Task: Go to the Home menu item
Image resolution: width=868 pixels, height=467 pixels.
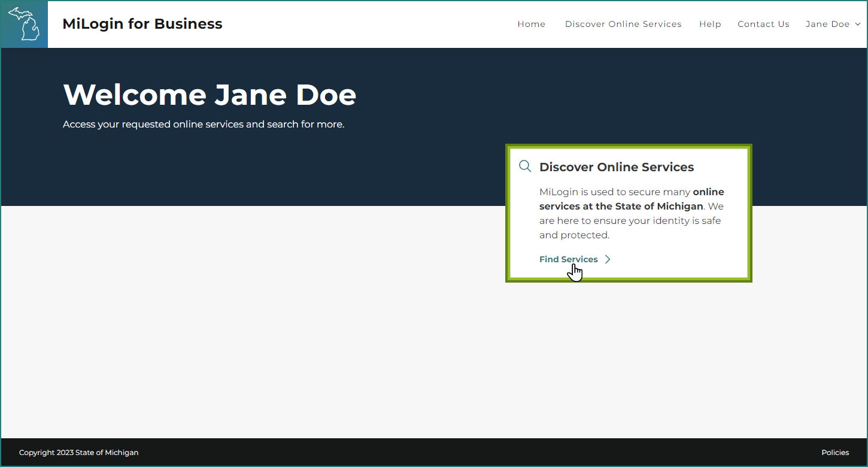Action: (x=532, y=24)
